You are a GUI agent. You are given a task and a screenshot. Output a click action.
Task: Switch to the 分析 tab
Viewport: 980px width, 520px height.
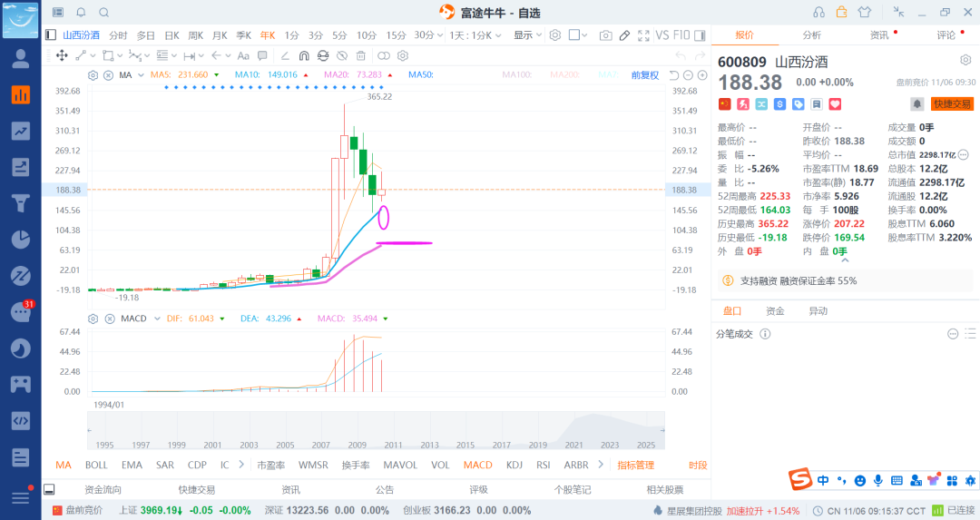pos(812,35)
